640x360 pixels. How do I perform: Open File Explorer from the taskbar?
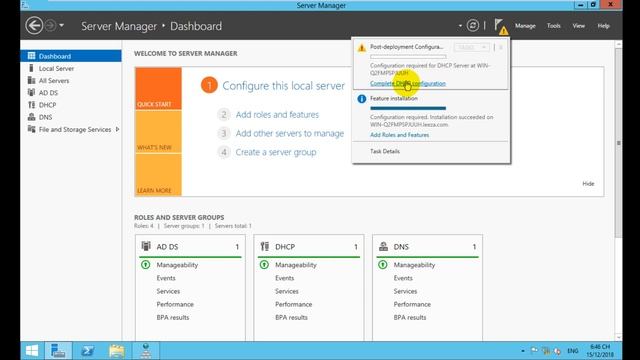pos(117,351)
